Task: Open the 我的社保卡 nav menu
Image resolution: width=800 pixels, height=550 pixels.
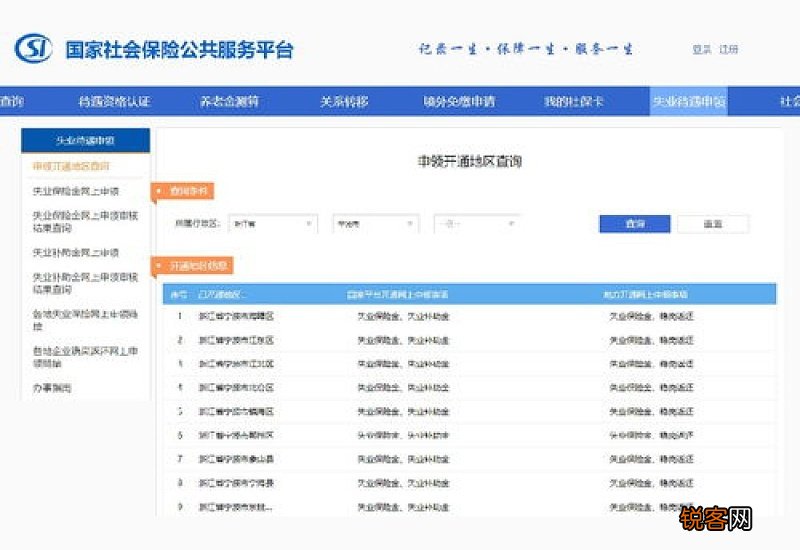Action: click(x=573, y=101)
